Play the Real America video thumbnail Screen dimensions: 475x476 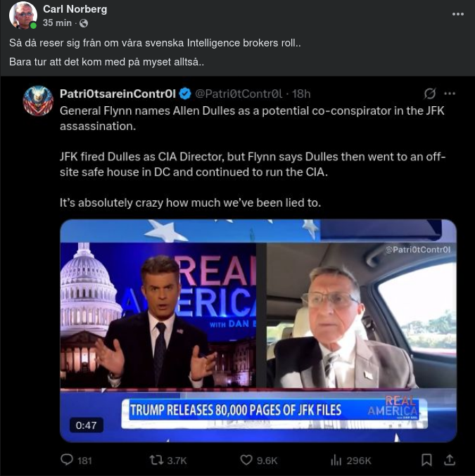tap(258, 329)
